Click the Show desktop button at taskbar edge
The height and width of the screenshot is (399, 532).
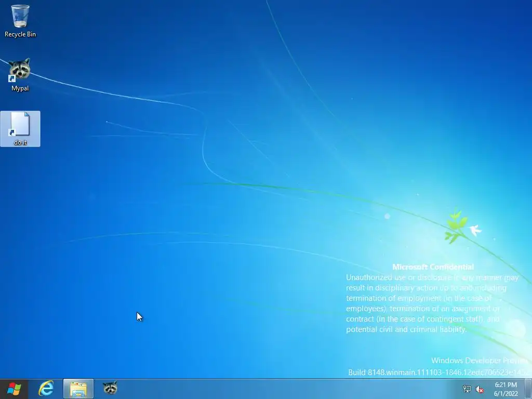tap(528, 389)
